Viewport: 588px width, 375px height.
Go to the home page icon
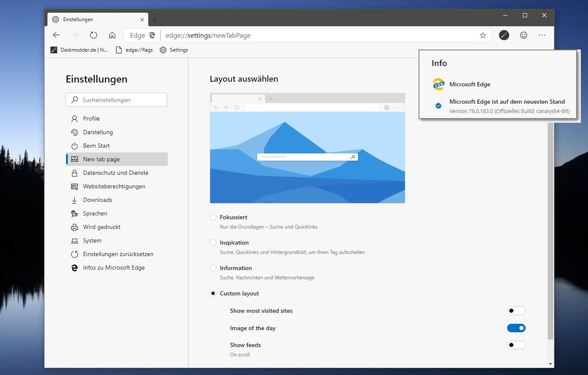click(112, 35)
